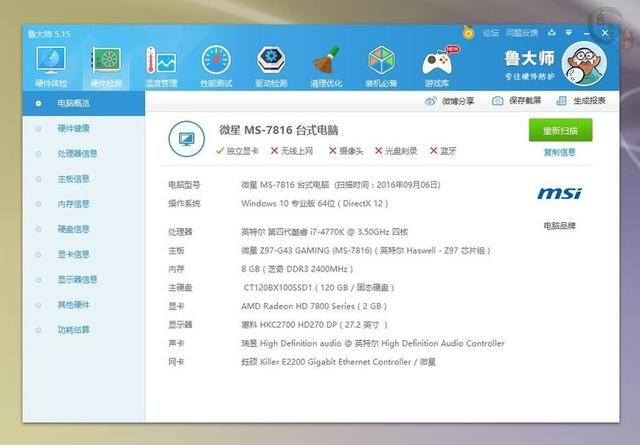Screen dimensions: 640x445
Task: Click the 鲁大师 mascot avatar
Action: (x=584, y=63)
